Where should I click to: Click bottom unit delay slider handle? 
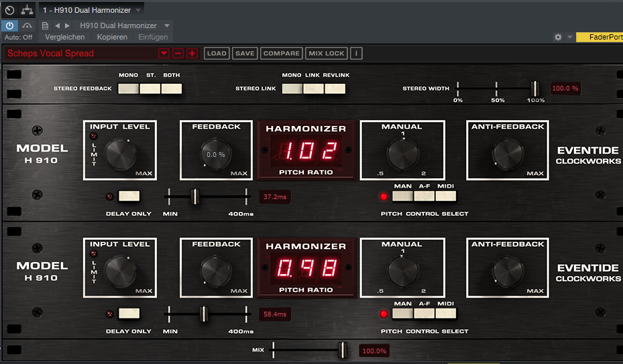[203, 314]
